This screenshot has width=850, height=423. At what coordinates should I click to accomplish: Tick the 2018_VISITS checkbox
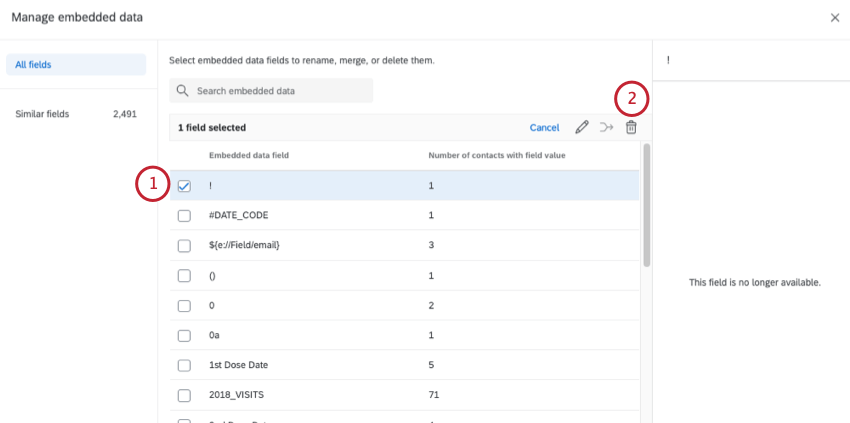coord(184,396)
